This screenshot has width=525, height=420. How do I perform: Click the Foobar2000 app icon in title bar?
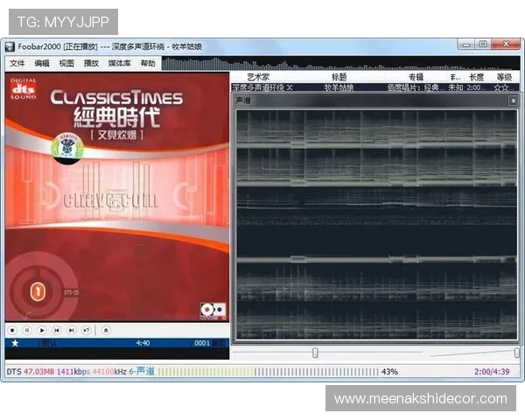coord(10,46)
